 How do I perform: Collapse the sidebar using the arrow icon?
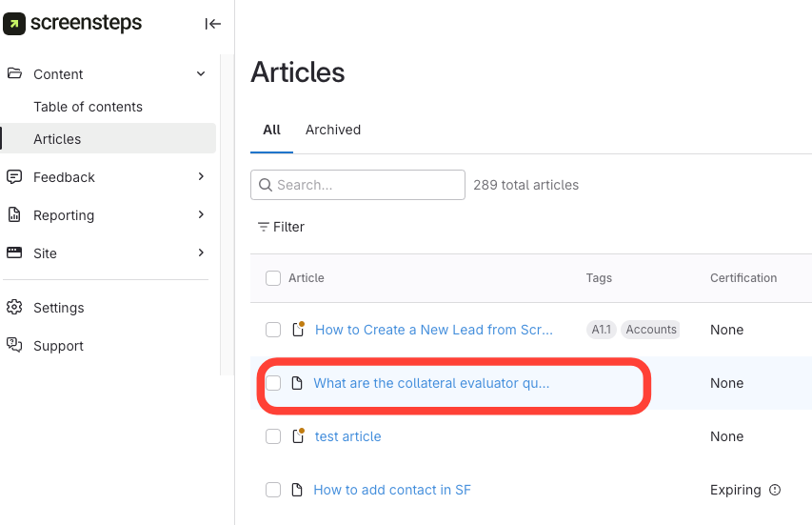(x=213, y=24)
